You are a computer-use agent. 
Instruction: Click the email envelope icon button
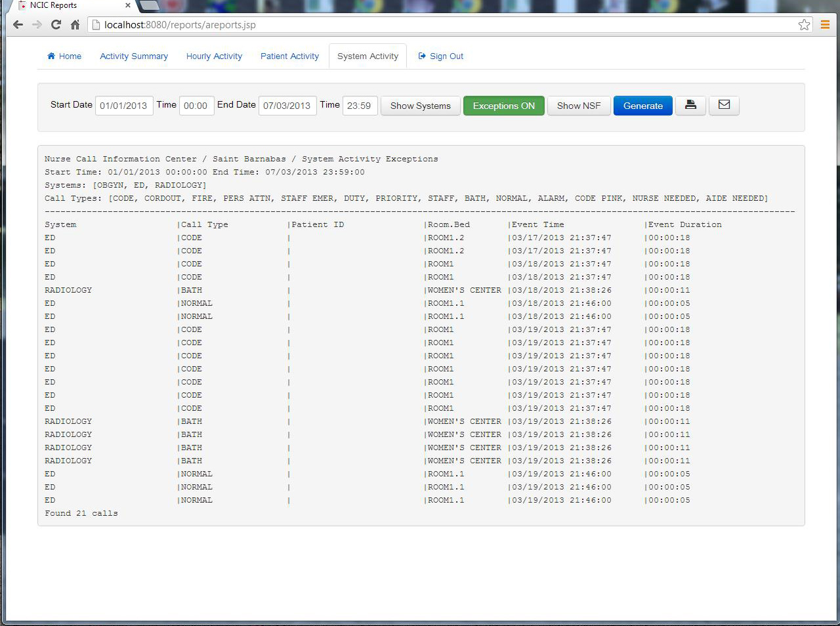724,105
